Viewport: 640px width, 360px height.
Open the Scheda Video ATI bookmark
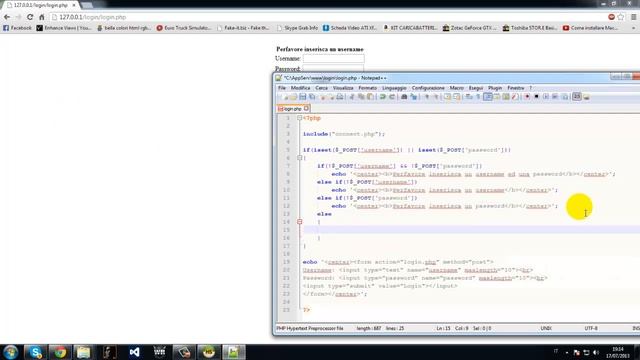click(x=350, y=28)
